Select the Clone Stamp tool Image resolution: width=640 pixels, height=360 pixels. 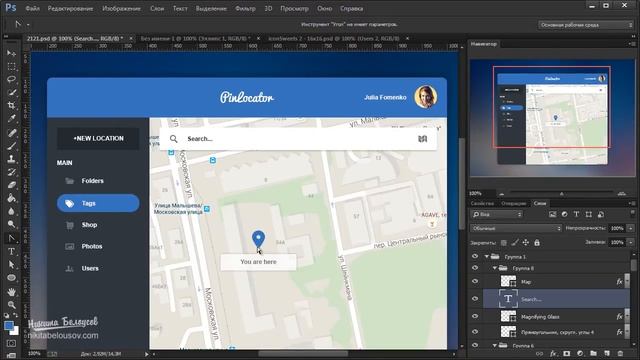[11, 159]
